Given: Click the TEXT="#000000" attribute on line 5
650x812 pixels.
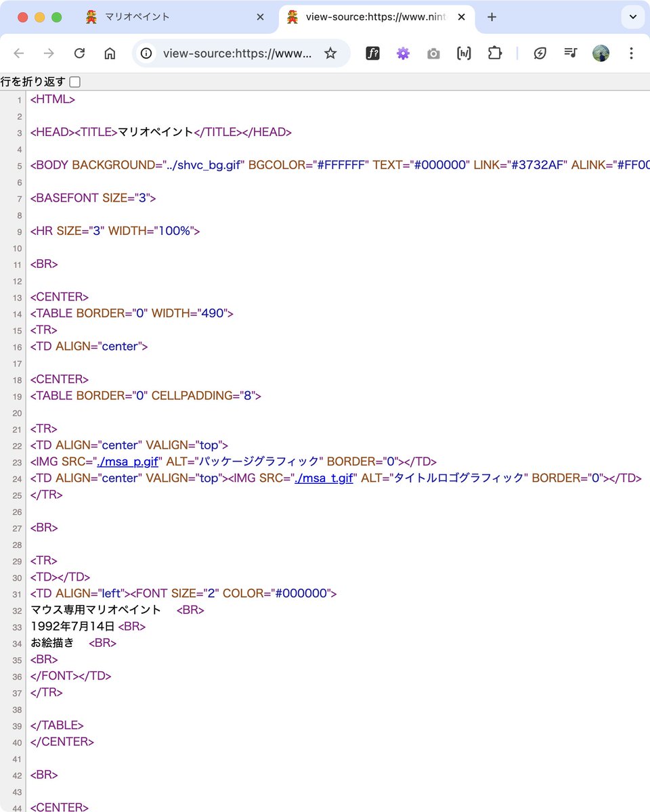Looking at the screenshot, I should (x=420, y=165).
